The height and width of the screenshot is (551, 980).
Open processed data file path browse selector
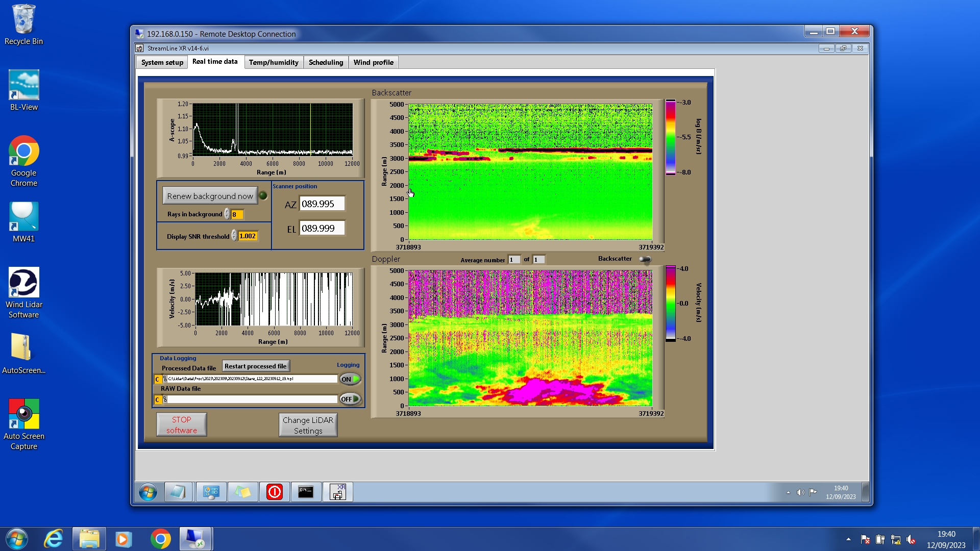(x=164, y=379)
